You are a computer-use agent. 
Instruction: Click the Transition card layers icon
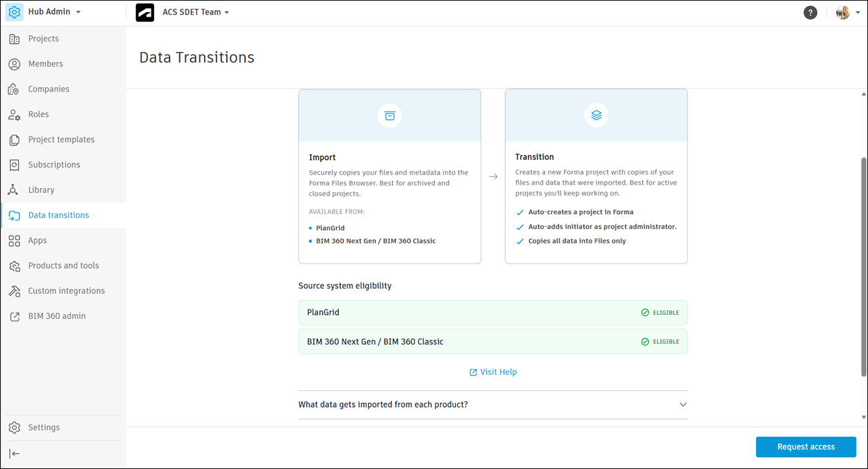(597, 115)
